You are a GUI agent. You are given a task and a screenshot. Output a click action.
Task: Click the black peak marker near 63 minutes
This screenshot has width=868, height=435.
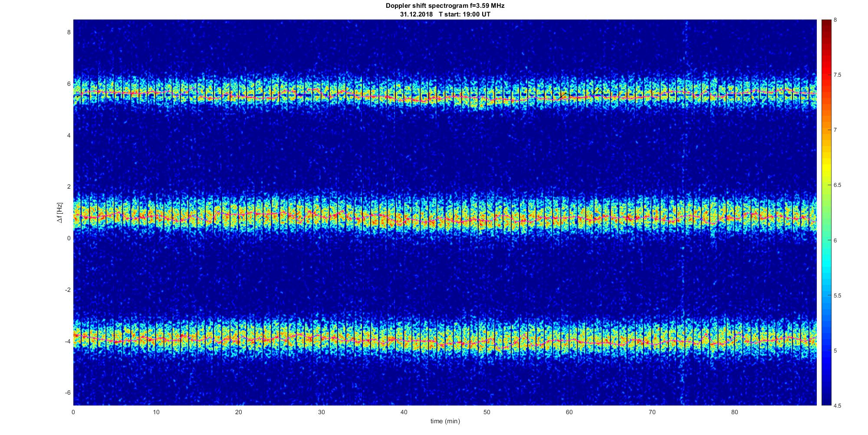(x=598, y=92)
